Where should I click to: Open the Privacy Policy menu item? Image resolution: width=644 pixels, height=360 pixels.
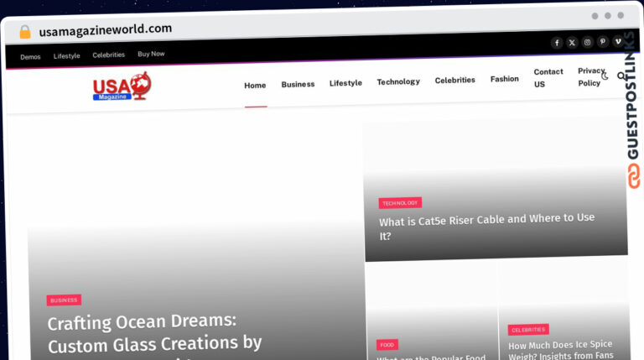[x=591, y=77]
